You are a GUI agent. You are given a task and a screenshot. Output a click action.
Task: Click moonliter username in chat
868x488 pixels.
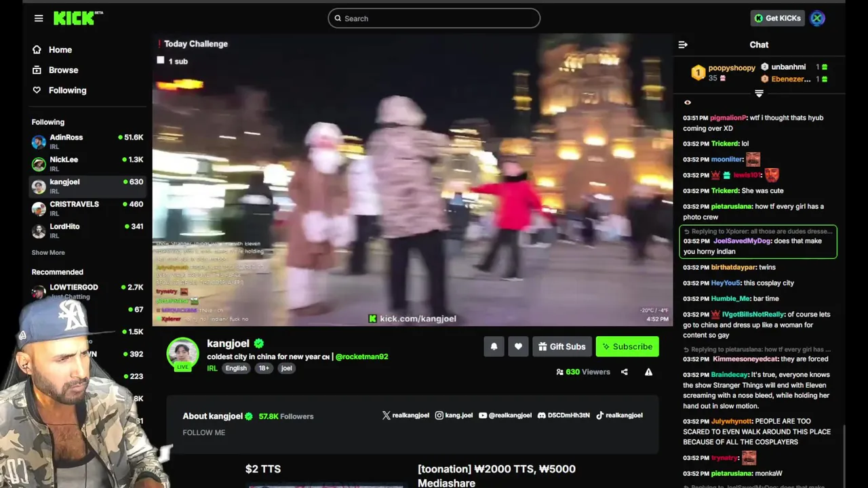click(727, 159)
